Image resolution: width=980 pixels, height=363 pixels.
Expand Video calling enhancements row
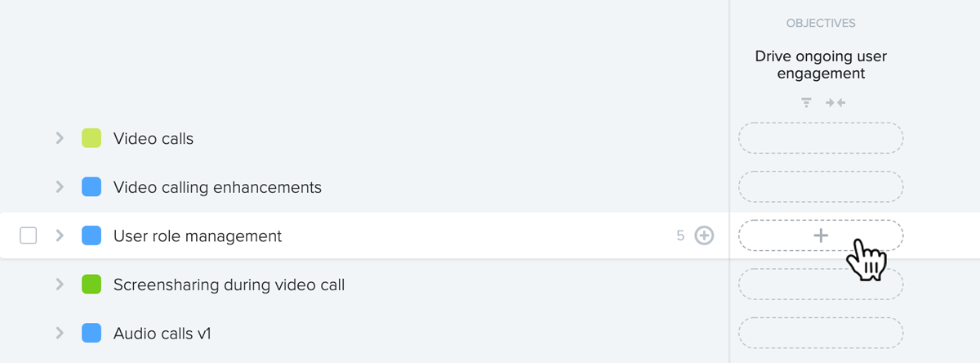pyautogui.click(x=59, y=187)
